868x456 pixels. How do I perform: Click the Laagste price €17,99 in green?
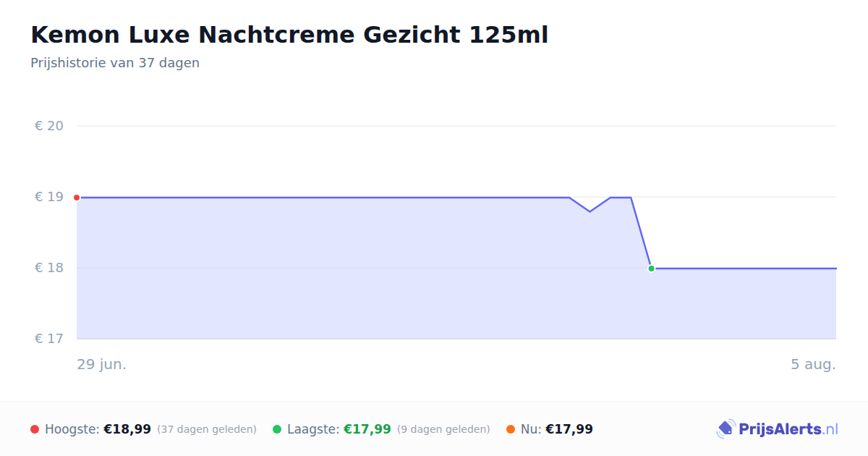367,429
